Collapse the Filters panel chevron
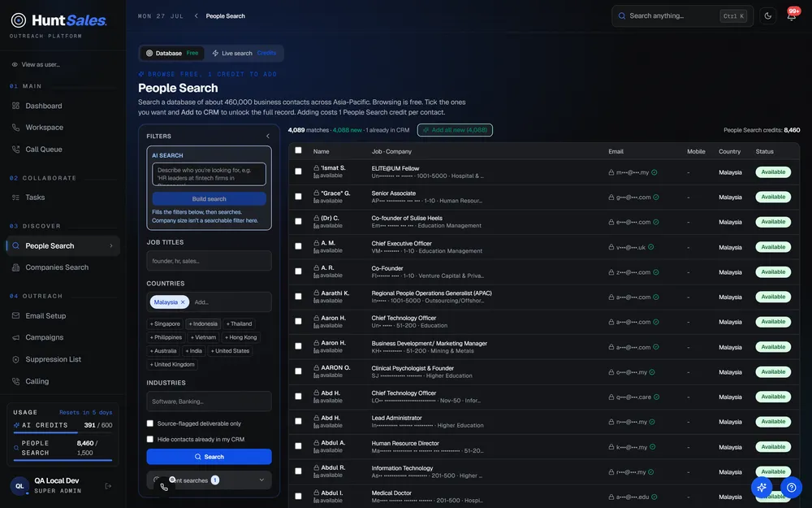The height and width of the screenshot is (508, 812). (x=268, y=137)
